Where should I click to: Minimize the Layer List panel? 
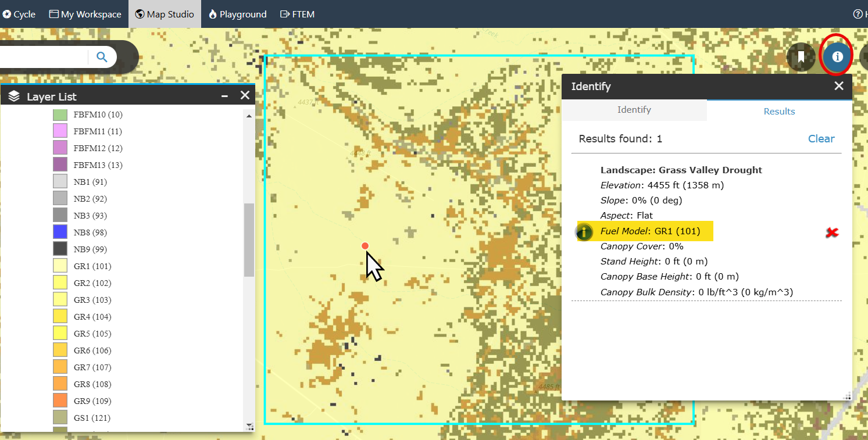[x=224, y=95]
